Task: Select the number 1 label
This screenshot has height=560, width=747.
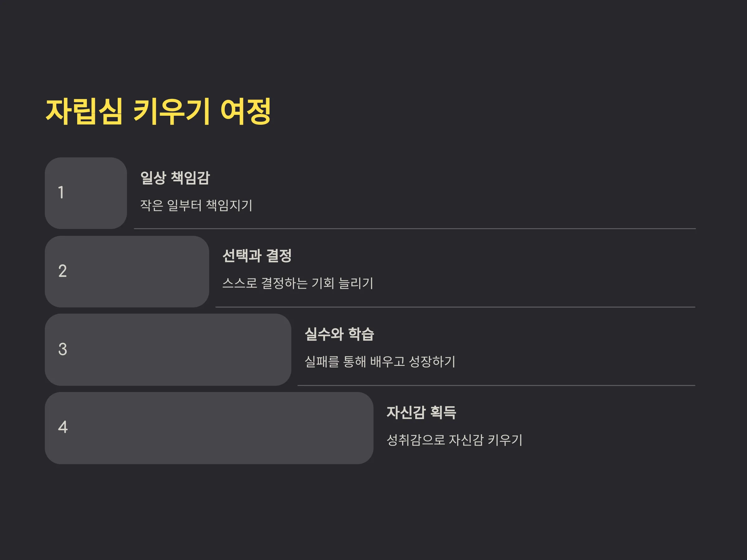Action: (x=61, y=193)
